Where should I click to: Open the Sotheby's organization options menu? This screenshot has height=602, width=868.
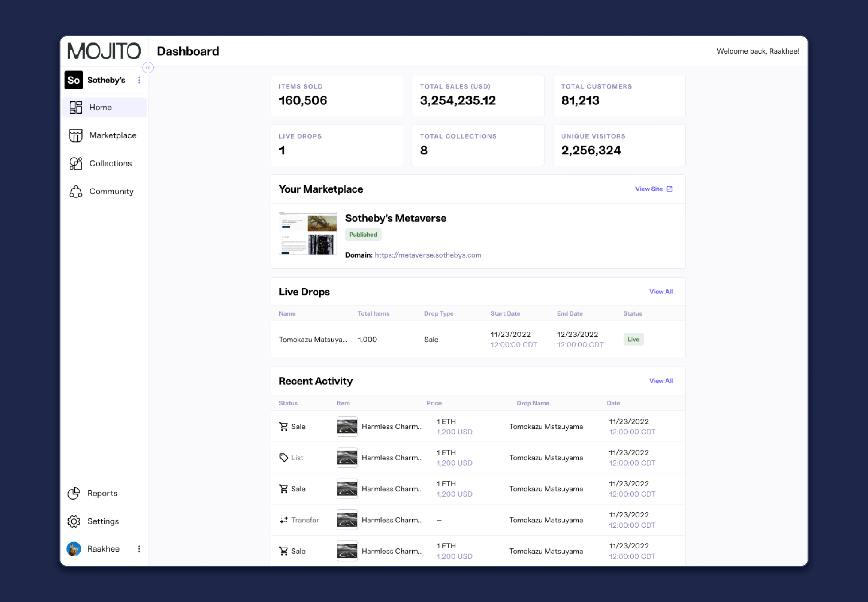(x=139, y=80)
